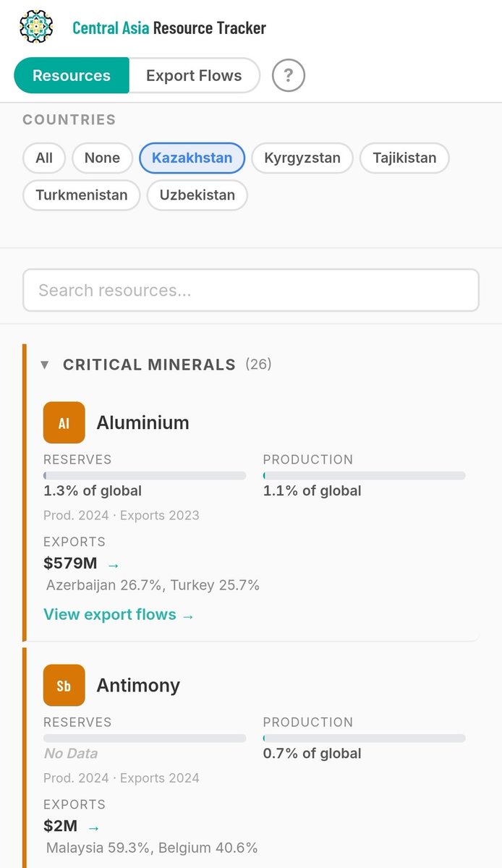Select the All countries filter
The width and height of the screenshot is (502, 868).
44,158
